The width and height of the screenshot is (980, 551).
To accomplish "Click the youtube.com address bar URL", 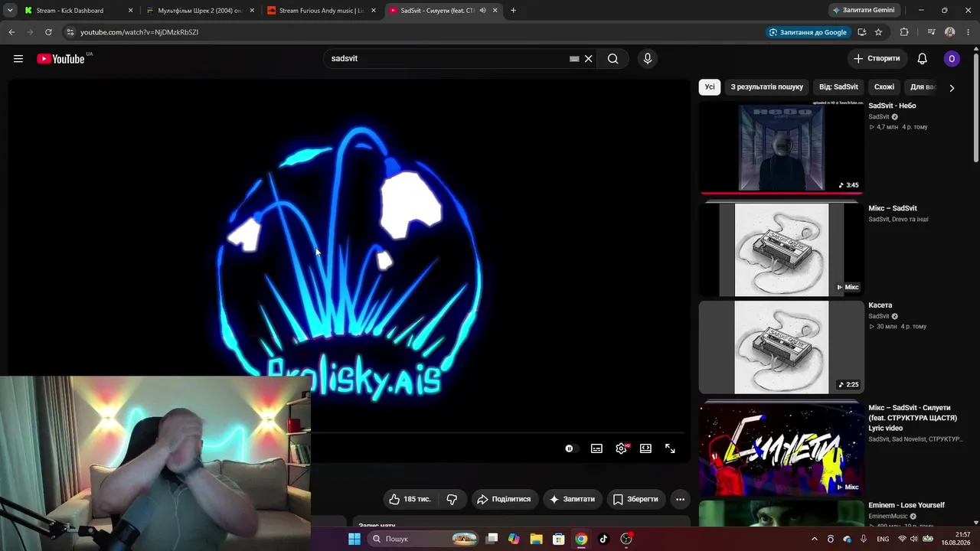I will 139,32.
